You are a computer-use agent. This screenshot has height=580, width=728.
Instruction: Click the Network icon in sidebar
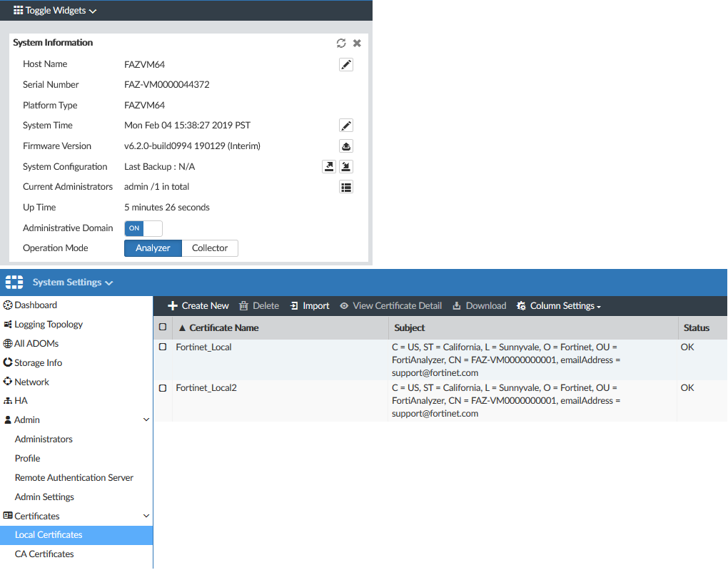[x=8, y=382]
